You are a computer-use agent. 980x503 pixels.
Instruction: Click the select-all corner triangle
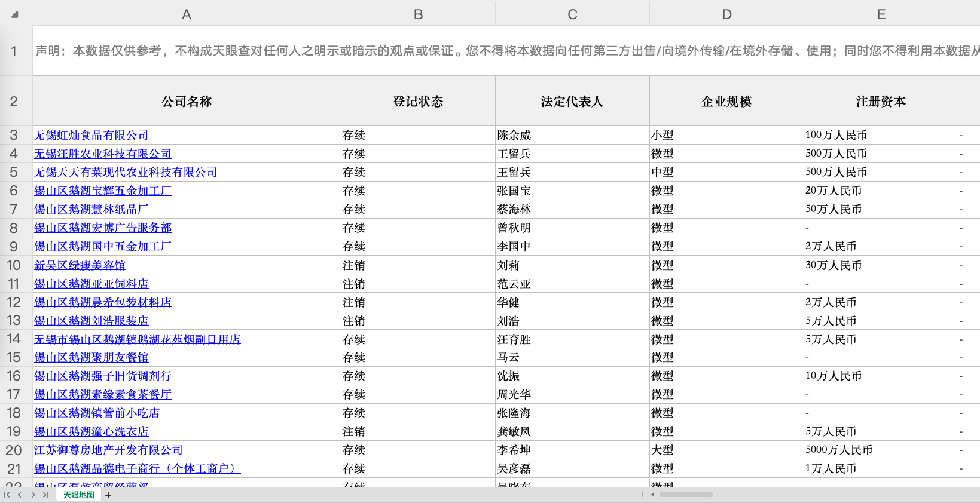point(15,14)
